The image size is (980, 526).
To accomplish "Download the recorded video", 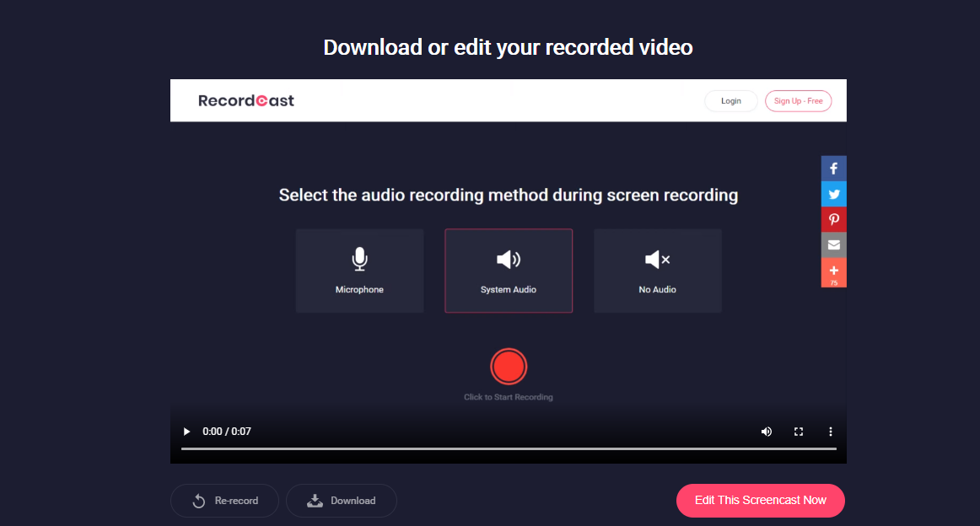I will click(342, 501).
